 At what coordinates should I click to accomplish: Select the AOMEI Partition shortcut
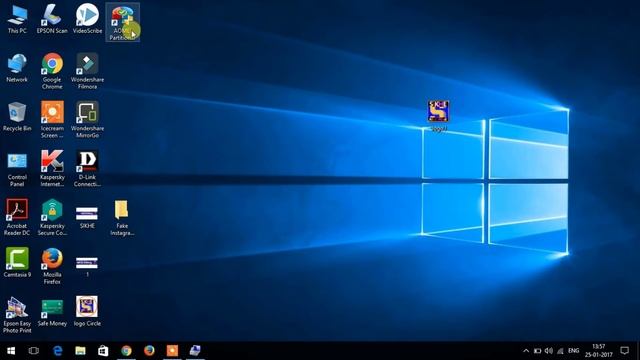click(x=122, y=22)
